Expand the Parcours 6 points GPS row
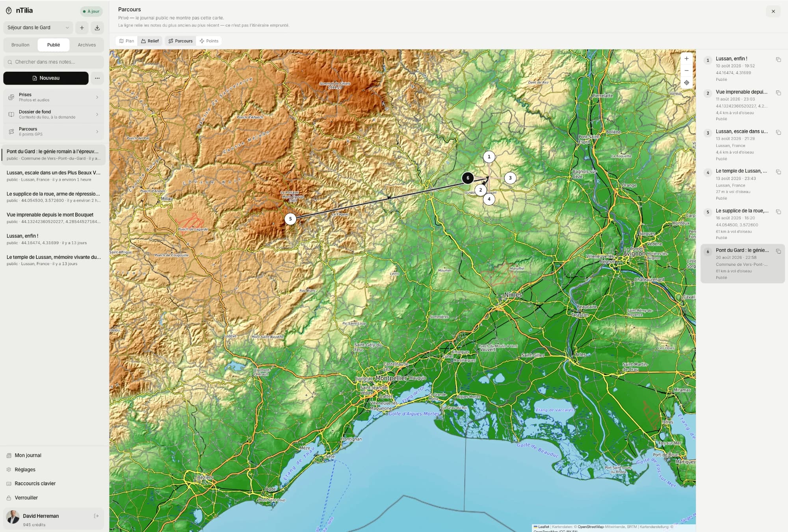The width and height of the screenshot is (788, 532). pyautogui.click(x=54, y=132)
